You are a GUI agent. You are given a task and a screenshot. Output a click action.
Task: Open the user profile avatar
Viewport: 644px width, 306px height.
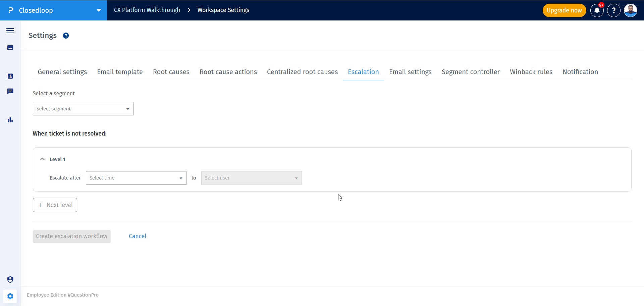[630, 10]
